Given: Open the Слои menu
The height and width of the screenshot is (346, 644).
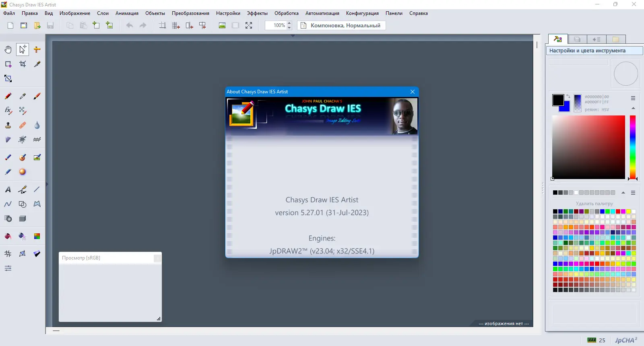Looking at the screenshot, I should pos(103,13).
